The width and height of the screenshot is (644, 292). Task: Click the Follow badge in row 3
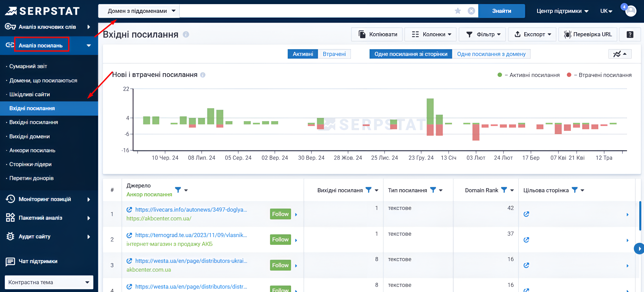280,265
